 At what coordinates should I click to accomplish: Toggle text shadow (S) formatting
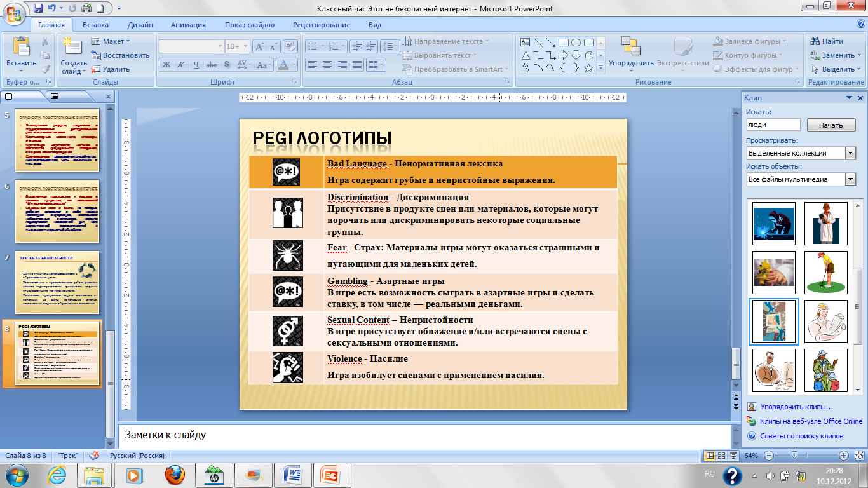(x=227, y=65)
